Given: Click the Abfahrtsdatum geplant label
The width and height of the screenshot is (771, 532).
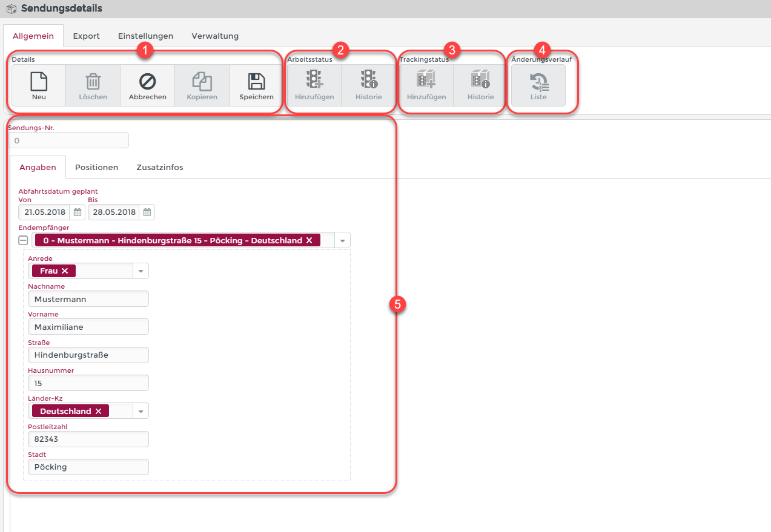Looking at the screenshot, I should [58, 191].
